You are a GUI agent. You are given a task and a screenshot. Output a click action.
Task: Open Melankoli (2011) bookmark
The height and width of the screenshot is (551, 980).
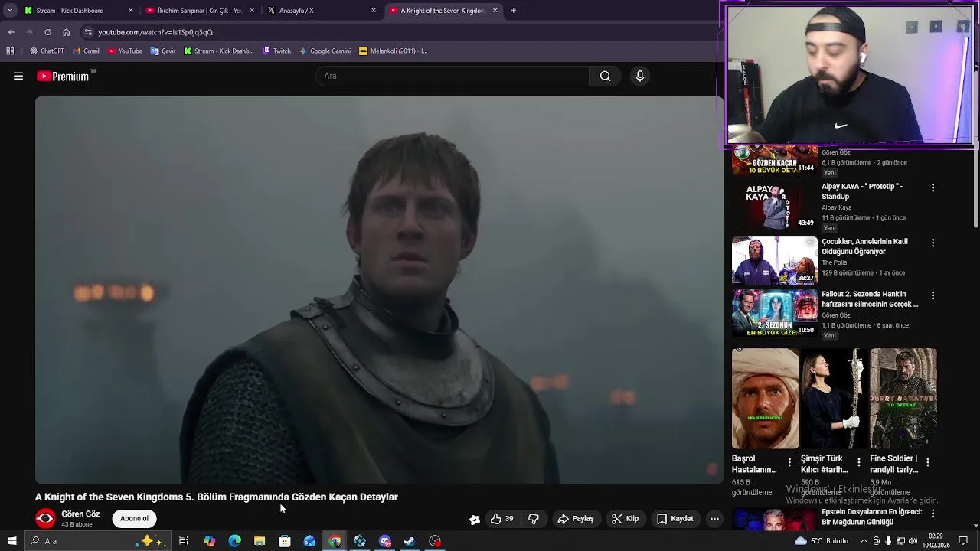coord(394,51)
